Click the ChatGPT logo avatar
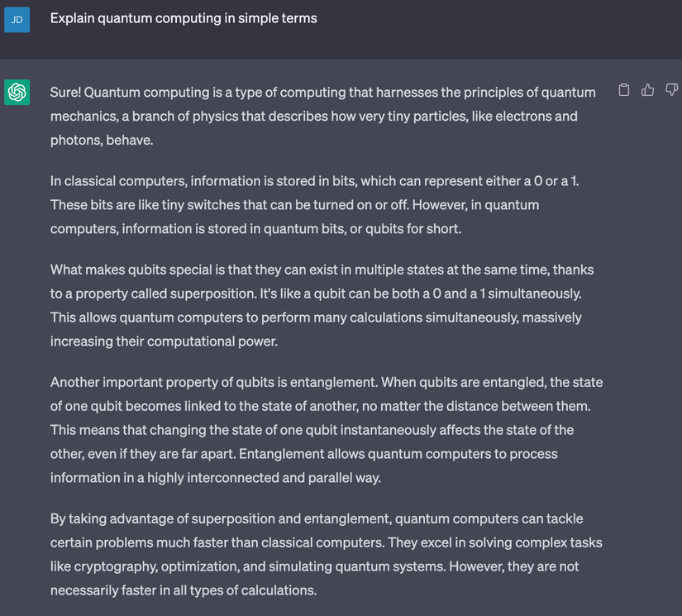The width and height of the screenshot is (682, 616). pos(17,92)
